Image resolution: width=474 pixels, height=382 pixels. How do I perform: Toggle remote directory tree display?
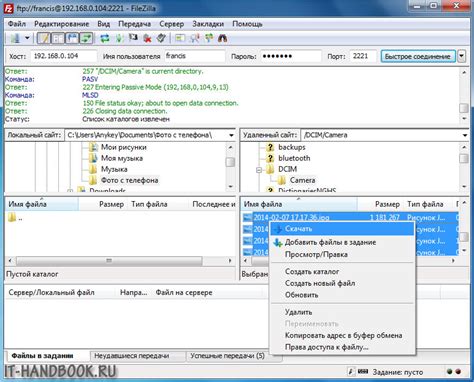coord(72,38)
